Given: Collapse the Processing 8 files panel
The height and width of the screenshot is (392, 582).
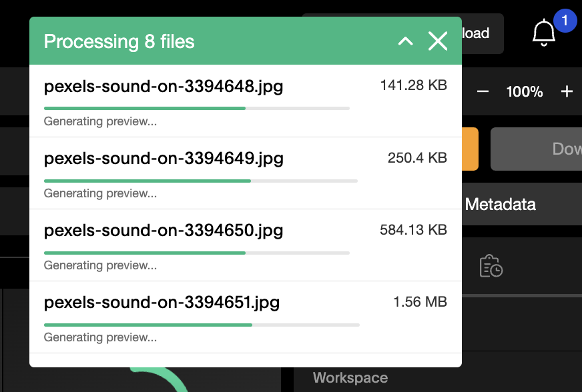Looking at the screenshot, I should [x=405, y=41].
